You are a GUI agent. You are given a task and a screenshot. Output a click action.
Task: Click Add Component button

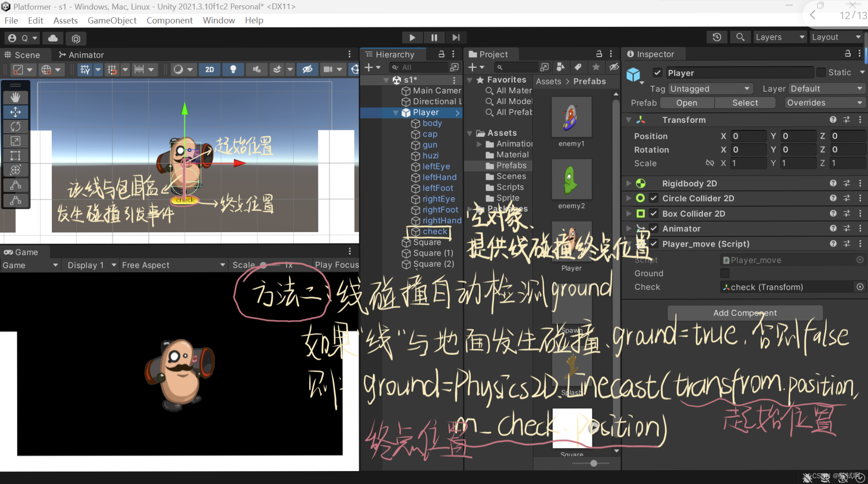[x=745, y=313]
